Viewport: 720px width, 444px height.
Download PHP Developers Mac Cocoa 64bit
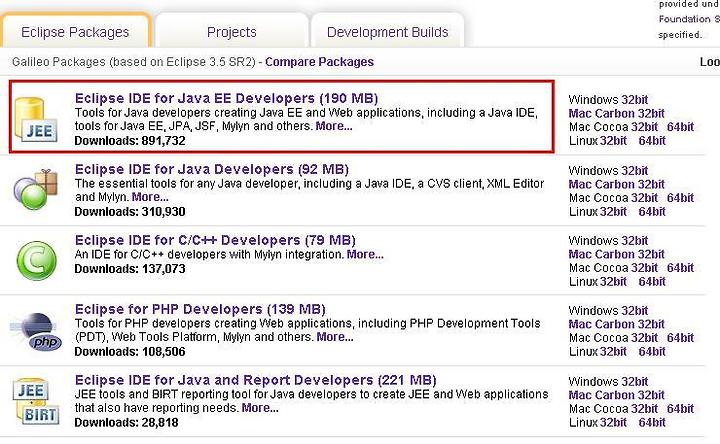[x=680, y=338]
